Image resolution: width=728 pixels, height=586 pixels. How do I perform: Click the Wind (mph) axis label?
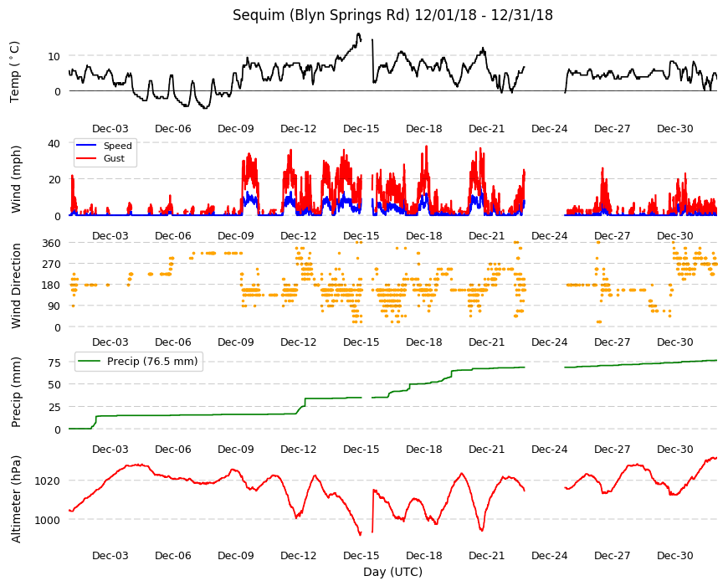(x=16, y=179)
